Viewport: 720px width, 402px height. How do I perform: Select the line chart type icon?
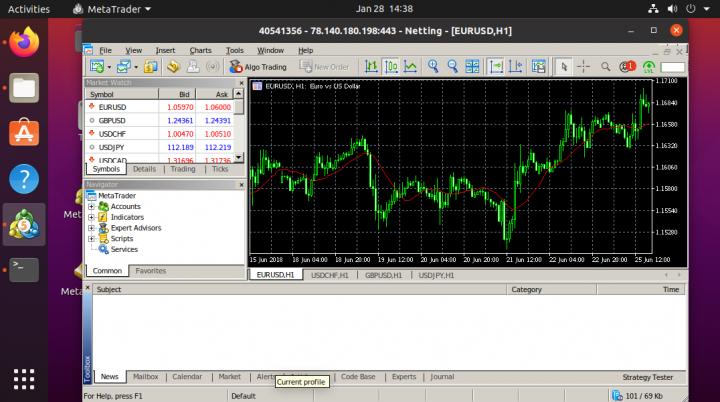pos(410,67)
